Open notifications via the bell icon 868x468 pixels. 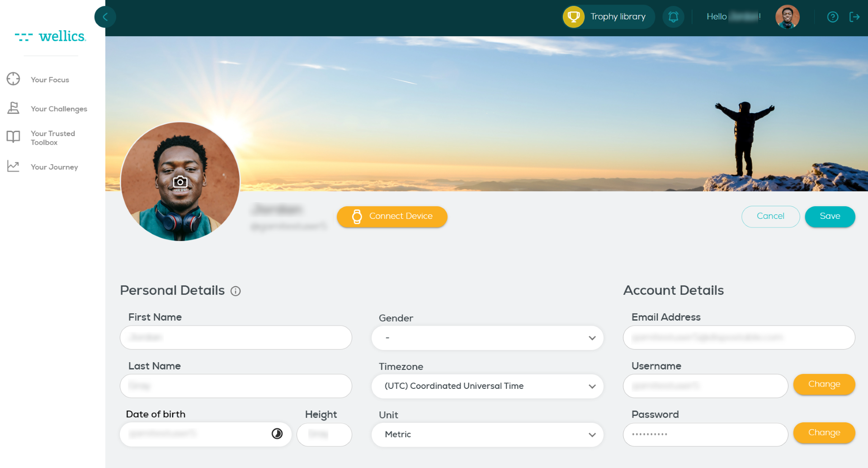point(673,16)
